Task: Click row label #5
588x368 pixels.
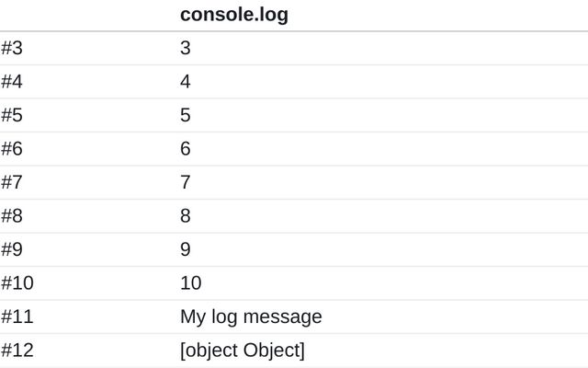Action: click(x=12, y=115)
